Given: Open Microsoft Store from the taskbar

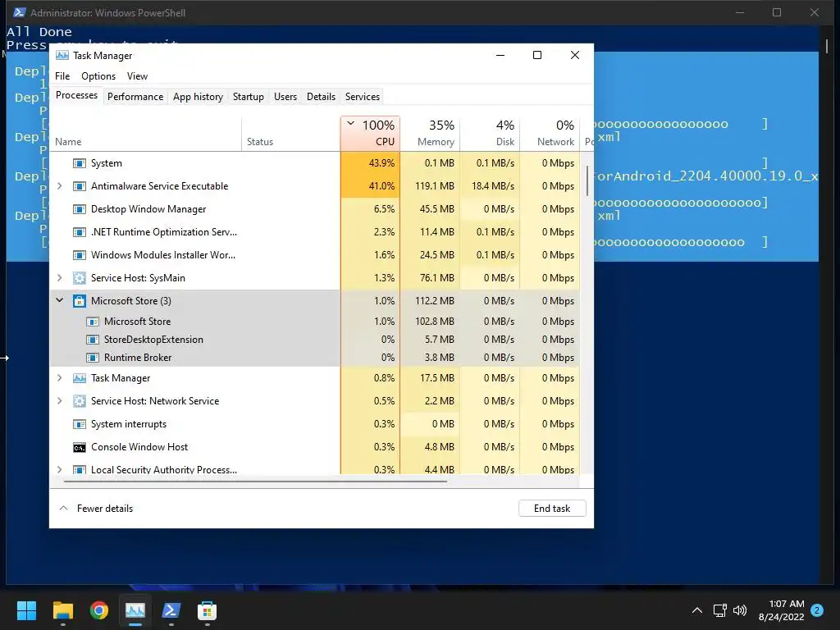Looking at the screenshot, I should (x=207, y=610).
